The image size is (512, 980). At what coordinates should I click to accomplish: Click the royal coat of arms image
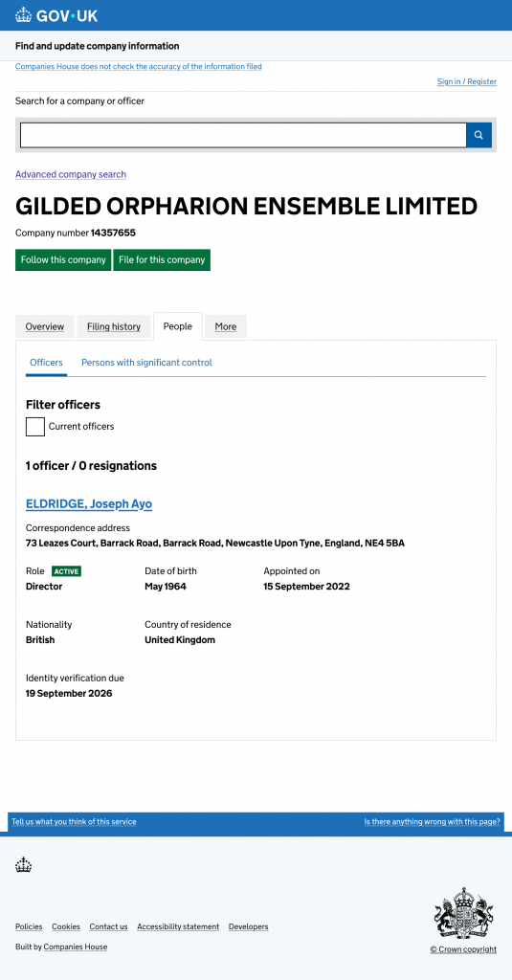tap(464, 913)
